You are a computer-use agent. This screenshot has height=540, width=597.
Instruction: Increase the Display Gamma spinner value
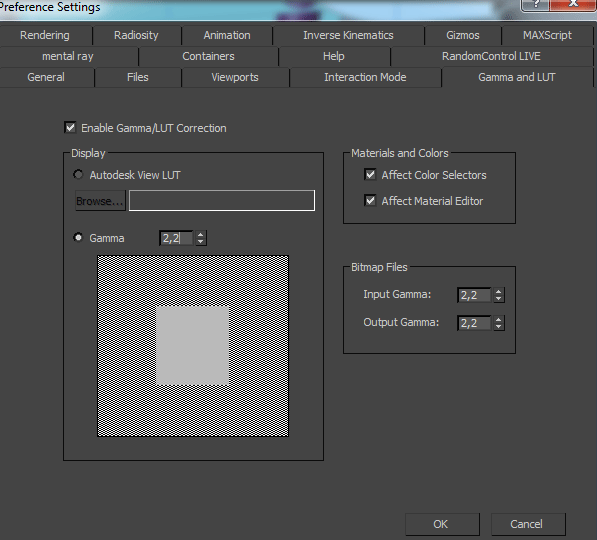click(x=201, y=234)
